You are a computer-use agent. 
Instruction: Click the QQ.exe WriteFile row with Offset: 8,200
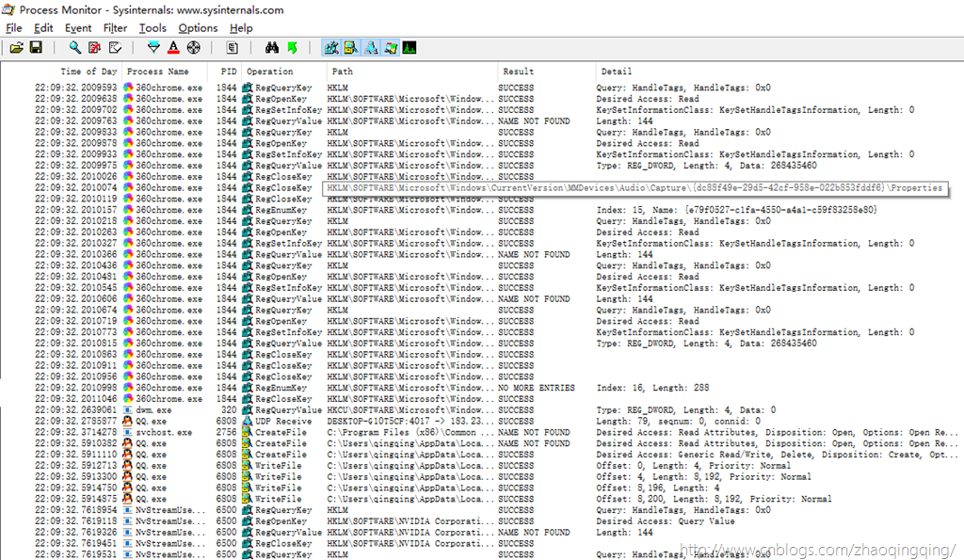coord(482,499)
